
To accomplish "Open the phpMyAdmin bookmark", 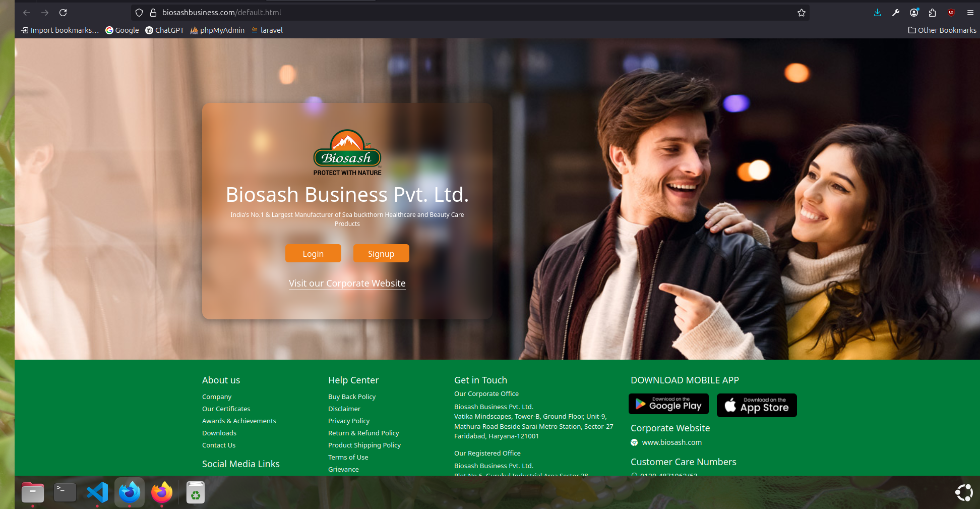I will click(217, 30).
